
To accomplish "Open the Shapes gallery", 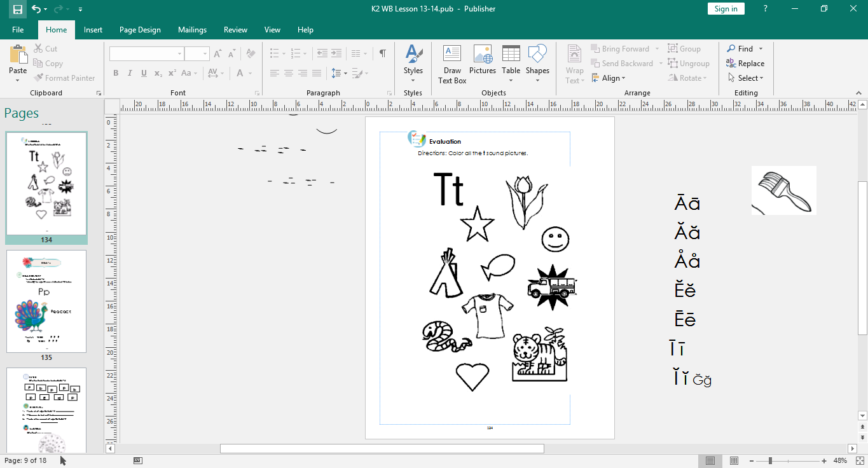I will coord(537,60).
